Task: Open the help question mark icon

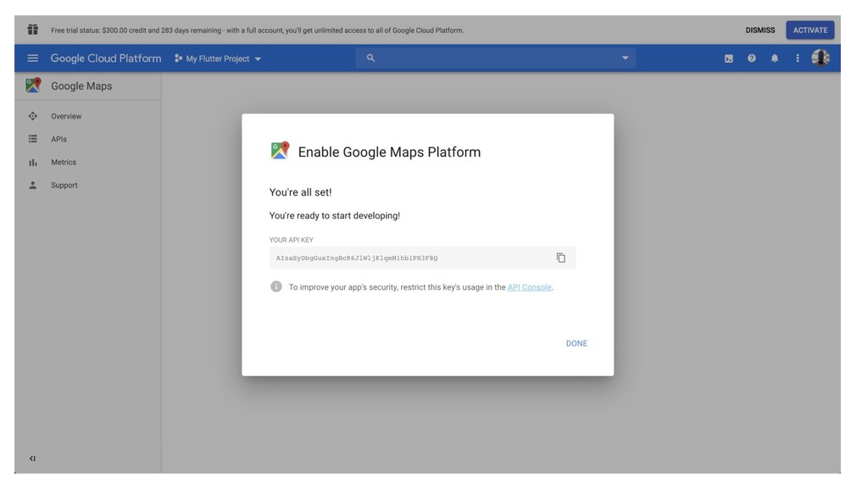Action: click(x=751, y=58)
